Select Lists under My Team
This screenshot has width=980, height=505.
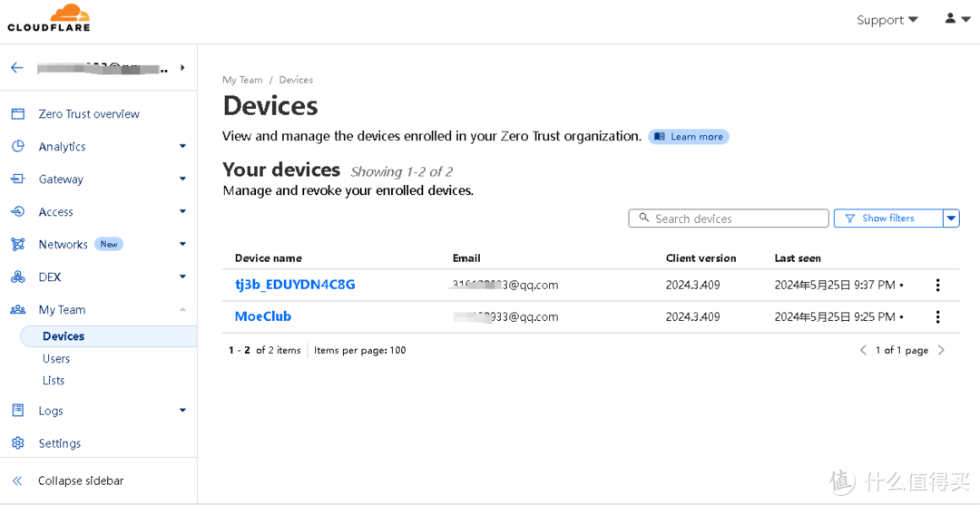pos(54,380)
